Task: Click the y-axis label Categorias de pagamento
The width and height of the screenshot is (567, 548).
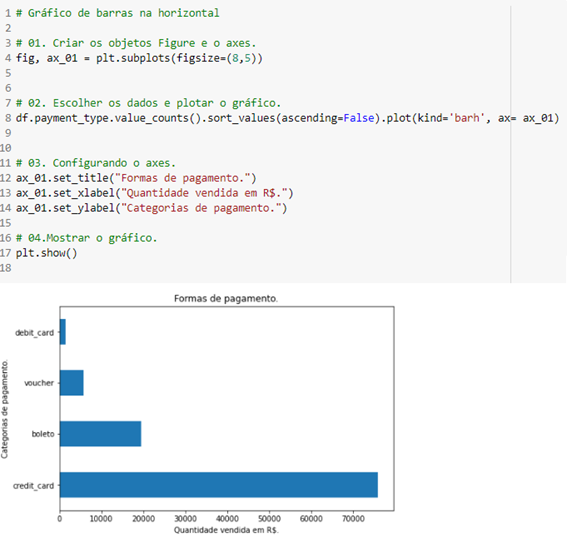Action: click(x=4, y=409)
